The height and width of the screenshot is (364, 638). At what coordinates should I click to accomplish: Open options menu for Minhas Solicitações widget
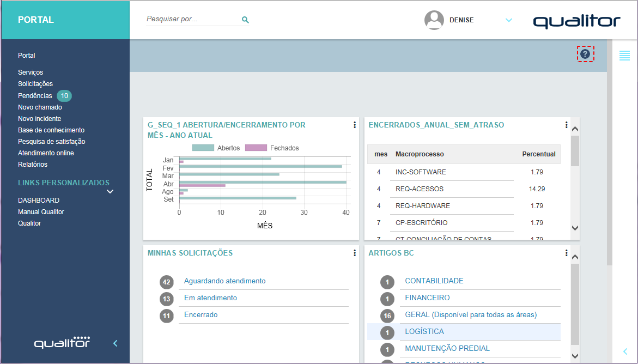coord(355,253)
